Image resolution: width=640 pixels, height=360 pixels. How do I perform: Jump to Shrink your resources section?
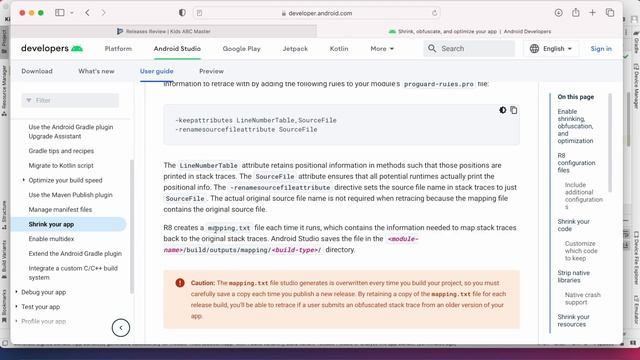pos(573,320)
